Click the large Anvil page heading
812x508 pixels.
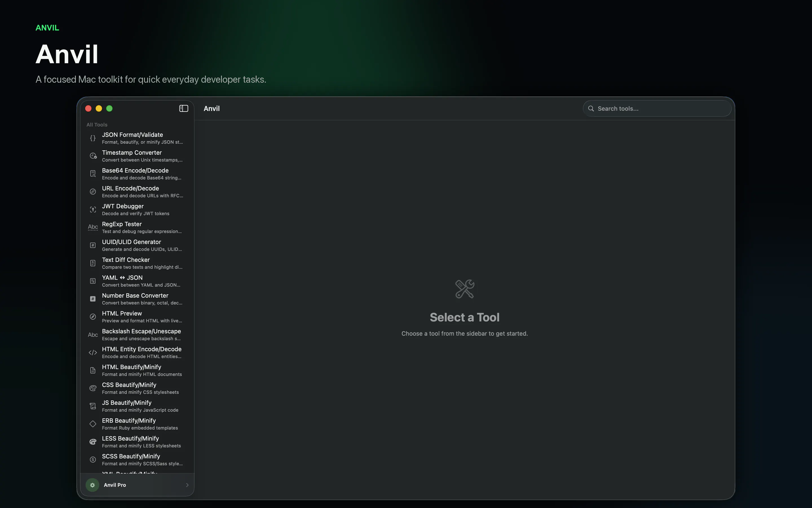pos(67,54)
